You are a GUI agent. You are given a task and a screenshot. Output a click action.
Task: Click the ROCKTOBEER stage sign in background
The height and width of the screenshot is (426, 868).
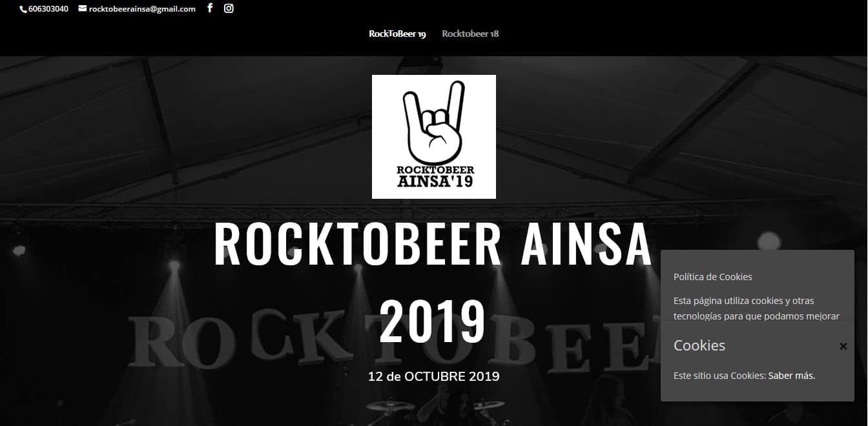point(387,341)
